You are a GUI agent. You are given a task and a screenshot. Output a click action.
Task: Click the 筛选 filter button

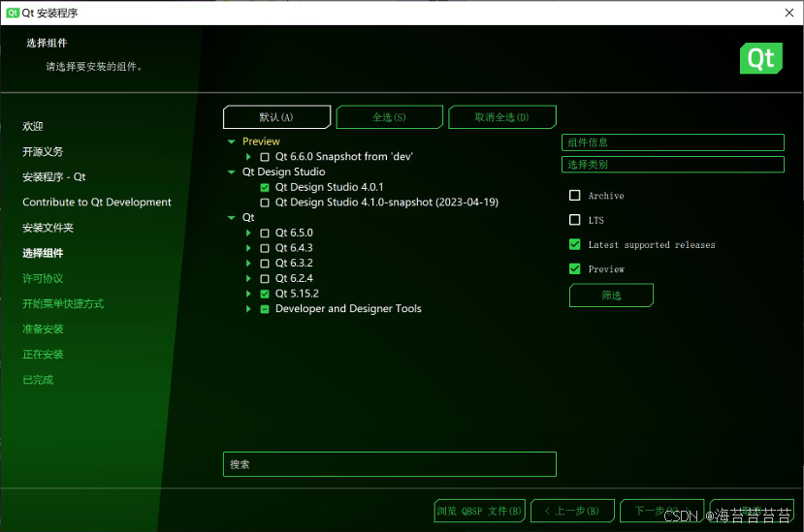click(611, 296)
